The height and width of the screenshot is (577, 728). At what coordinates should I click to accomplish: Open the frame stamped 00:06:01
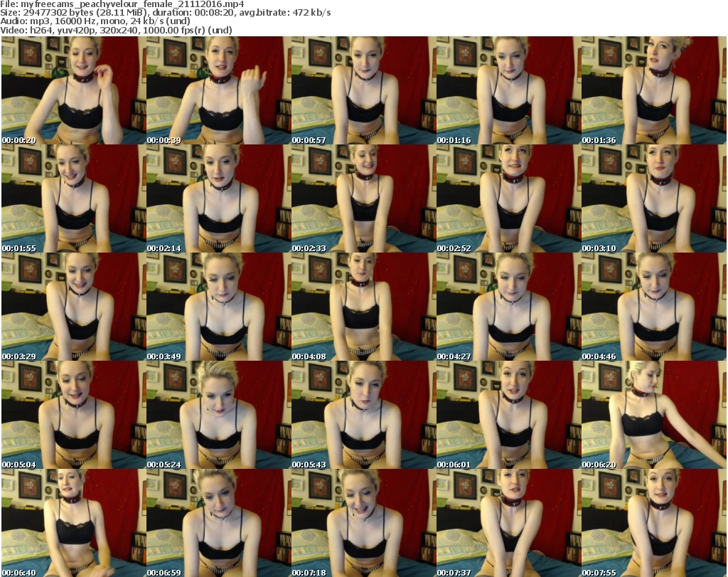coord(508,415)
